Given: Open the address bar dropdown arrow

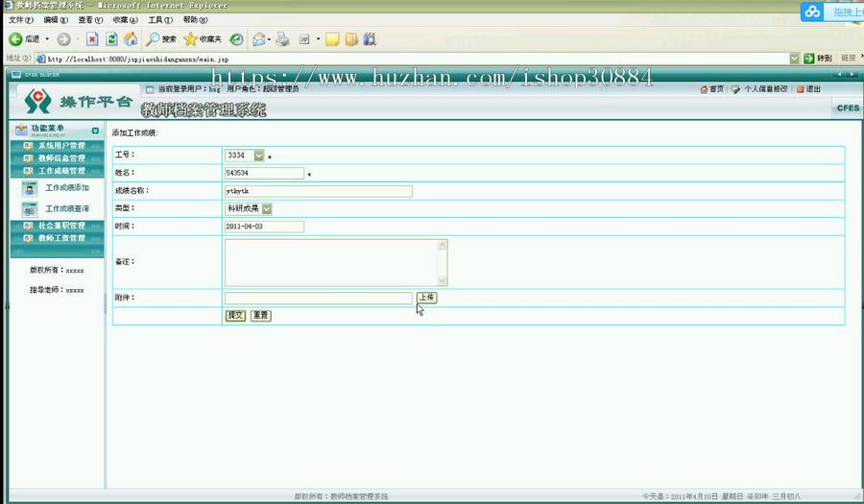Looking at the screenshot, I should (794, 59).
